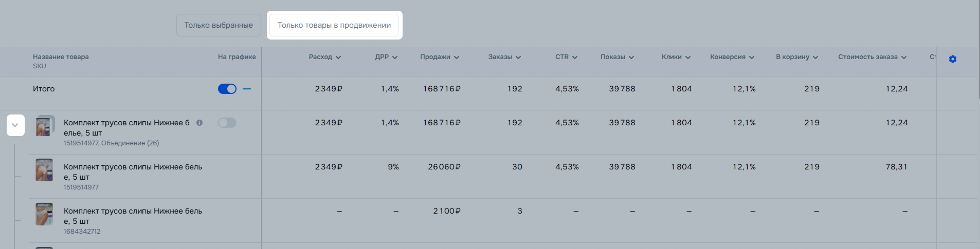Click thumbnail of product SKU 1684342712
This screenshot has width=980, height=249.
click(x=44, y=214)
